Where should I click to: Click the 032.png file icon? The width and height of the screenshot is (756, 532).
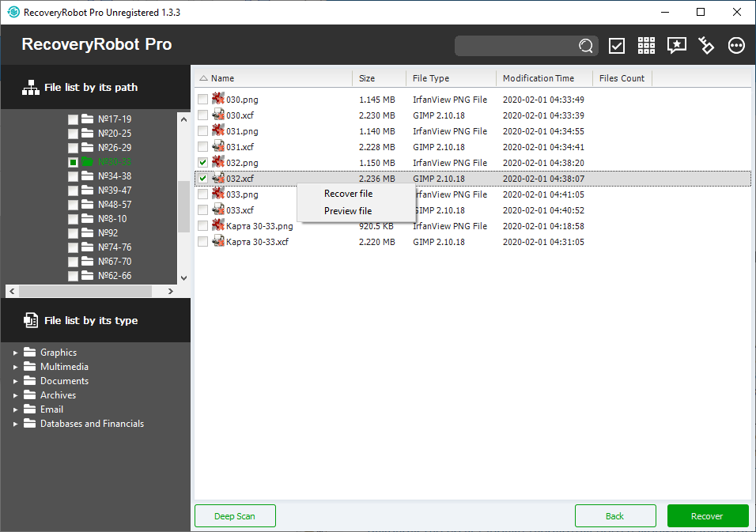(218, 162)
